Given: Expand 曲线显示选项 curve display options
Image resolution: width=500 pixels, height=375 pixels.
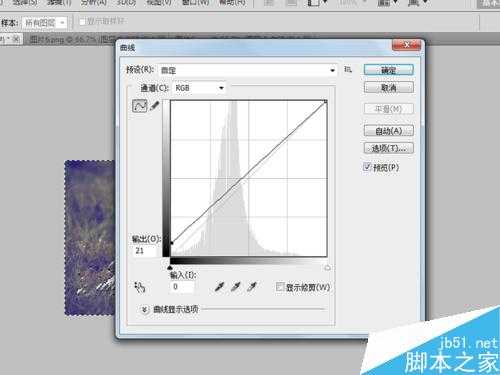Looking at the screenshot, I should pyautogui.click(x=144, y=310).
